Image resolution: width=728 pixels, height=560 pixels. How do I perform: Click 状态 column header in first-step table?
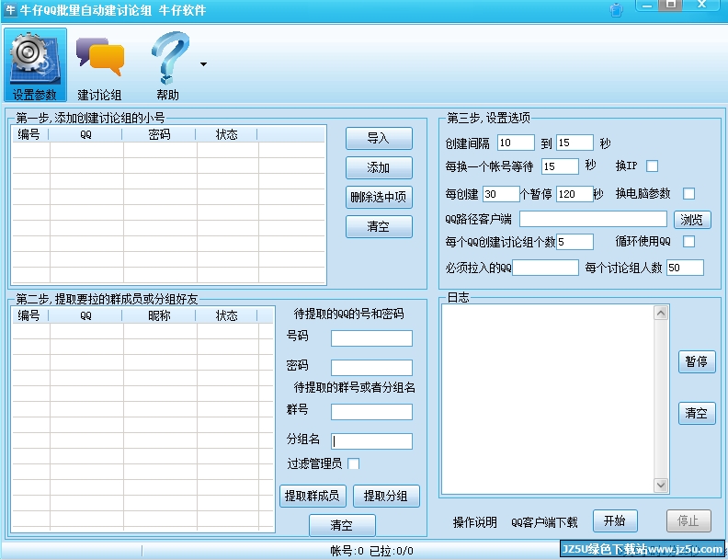point(226,134)
